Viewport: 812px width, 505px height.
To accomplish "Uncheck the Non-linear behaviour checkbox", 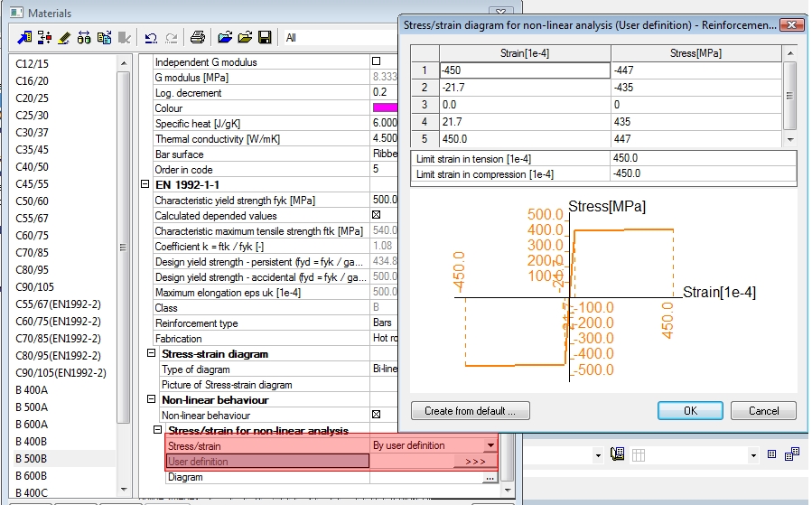I will 377,415.
